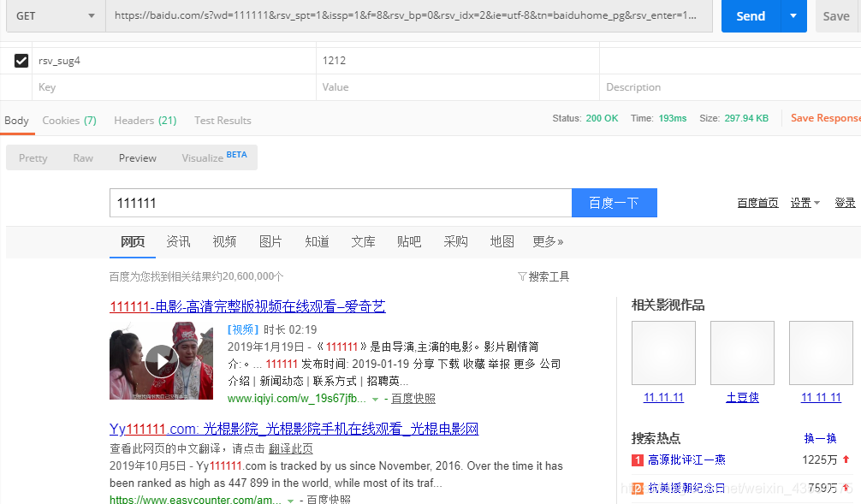Open 百度快照 for iqiyi result

[x=413, y=399]
